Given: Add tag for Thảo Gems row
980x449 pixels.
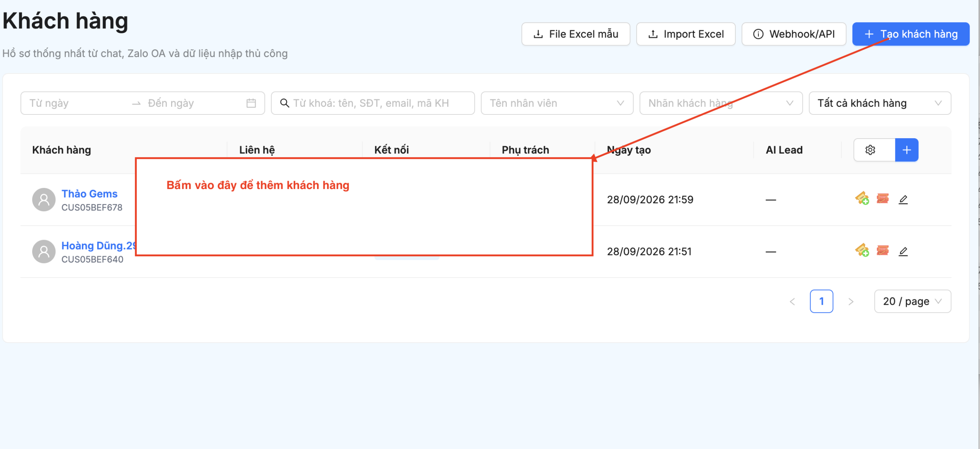Looking at the screenshot, I should point(862,199).
